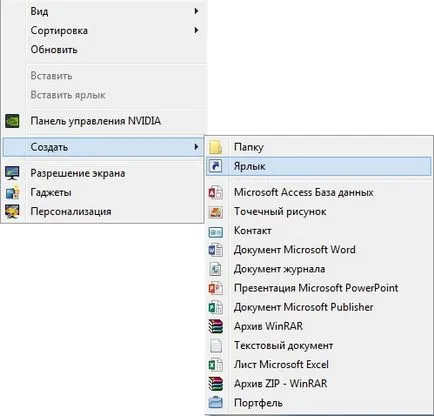This screenshot has height=416, width=434.
Task: Click the blank text document icon
Action: pos(216,346)
